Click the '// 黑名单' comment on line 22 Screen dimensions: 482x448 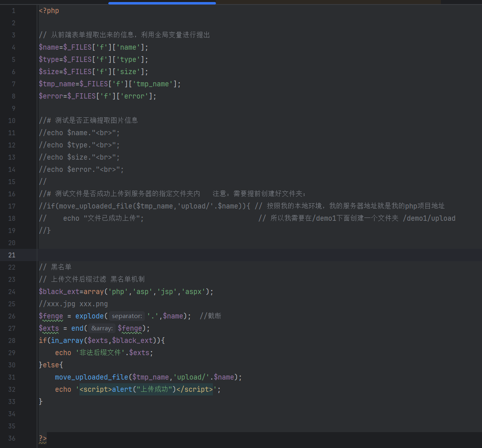coord(55,267)
